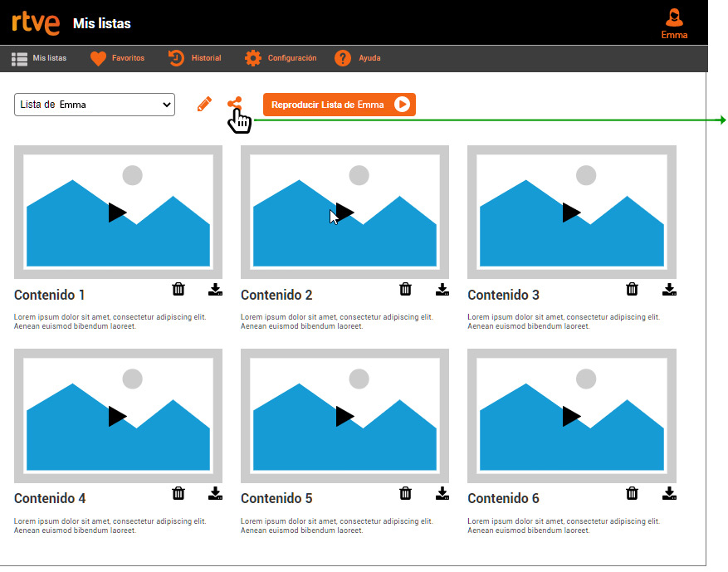This screenshot has width=728, height=572.
Task: Open the Contenido 6 thumbnail
Action: point(571,416)
